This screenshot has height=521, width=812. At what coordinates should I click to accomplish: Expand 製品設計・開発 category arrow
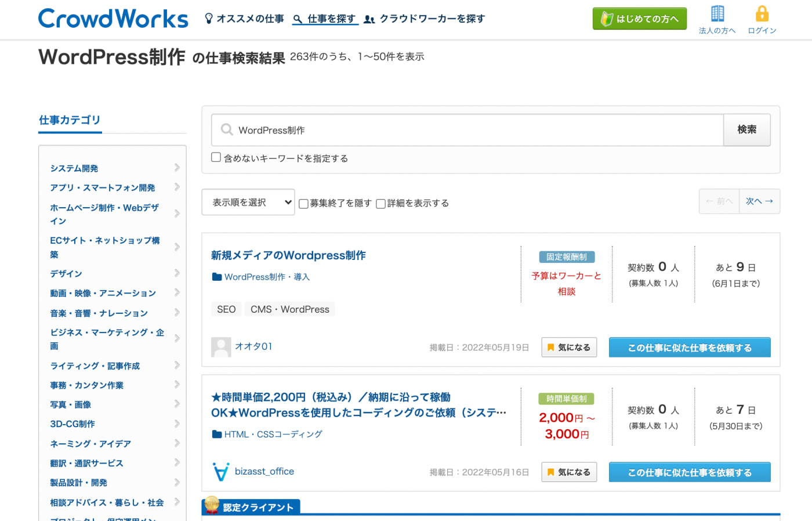tap(177, 482)
